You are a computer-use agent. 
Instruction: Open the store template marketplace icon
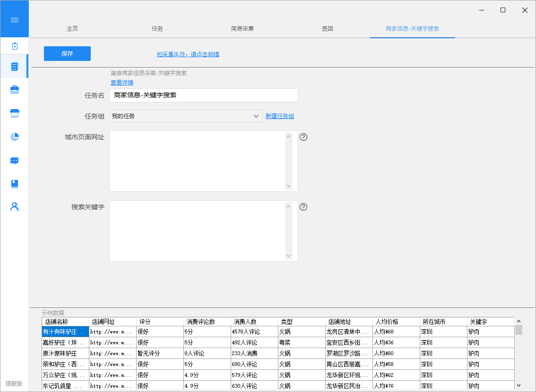[14, 113]
